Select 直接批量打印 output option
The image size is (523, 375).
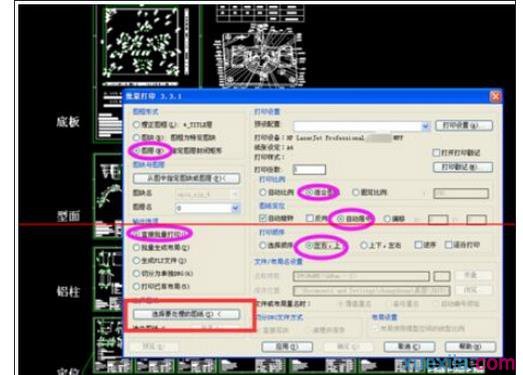click(x=136, y=235)
